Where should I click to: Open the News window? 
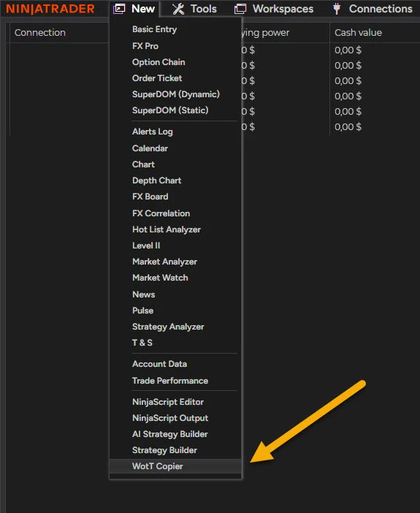[x=144, y=294]
